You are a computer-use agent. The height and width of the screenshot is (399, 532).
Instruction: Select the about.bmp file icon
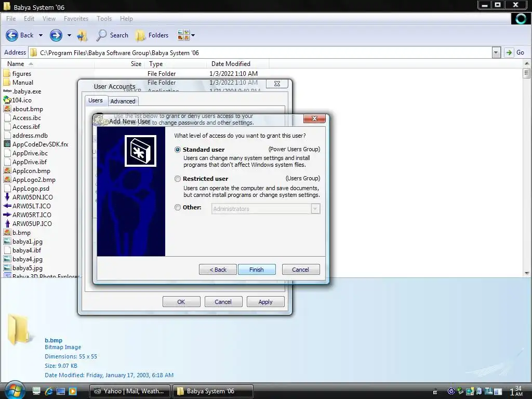tap(7, 109)
